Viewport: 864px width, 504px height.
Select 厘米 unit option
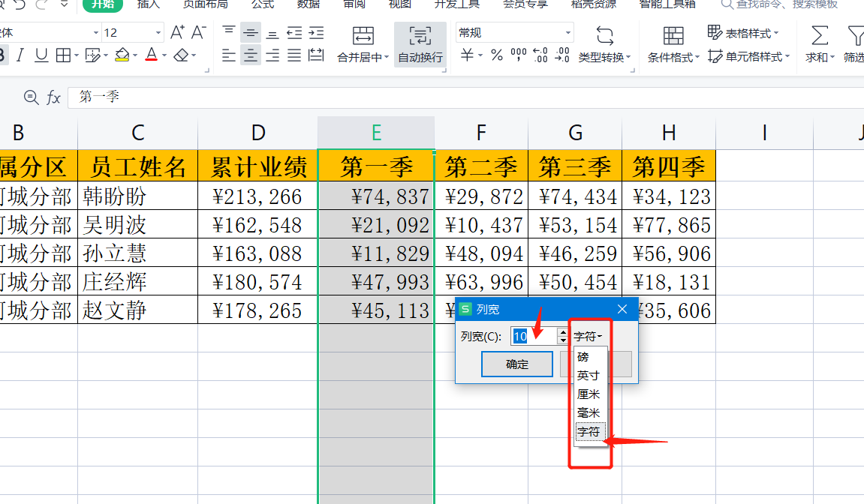tap(588, 394)
